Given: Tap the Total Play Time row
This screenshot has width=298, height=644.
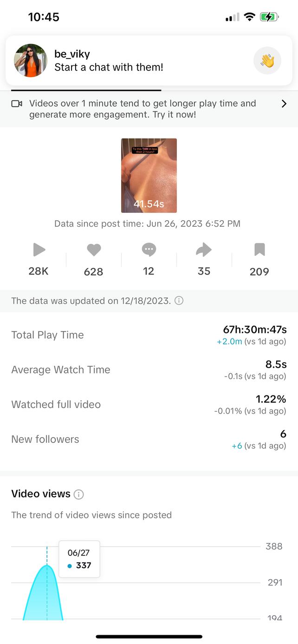Looking at the screenshot, I should click(x=149, y=335).
